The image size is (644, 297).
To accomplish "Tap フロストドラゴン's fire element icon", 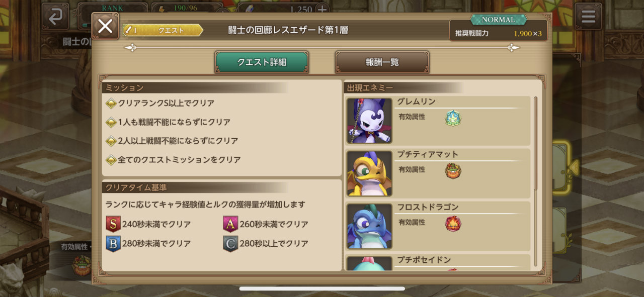I will tap(453, 224).
